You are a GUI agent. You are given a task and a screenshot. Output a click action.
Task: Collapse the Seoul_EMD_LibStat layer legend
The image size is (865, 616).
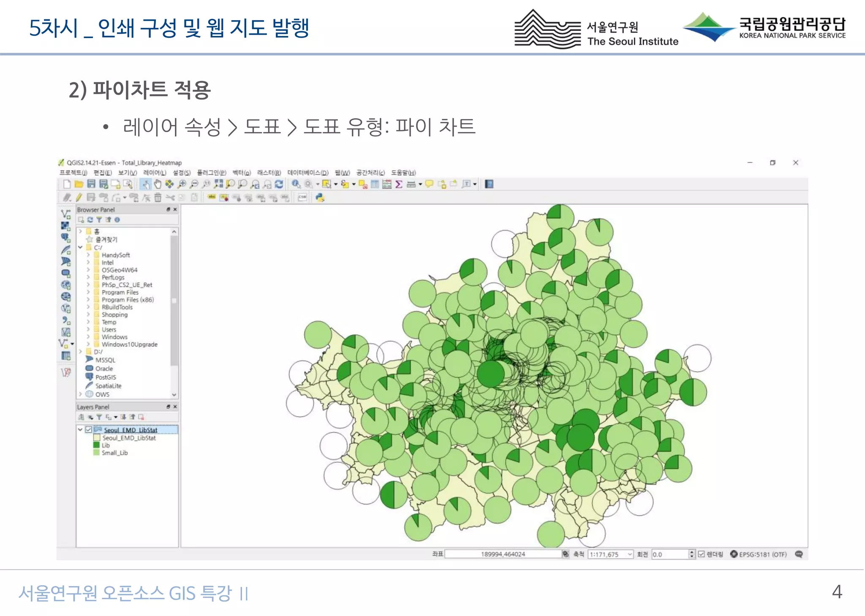point(80,430)
